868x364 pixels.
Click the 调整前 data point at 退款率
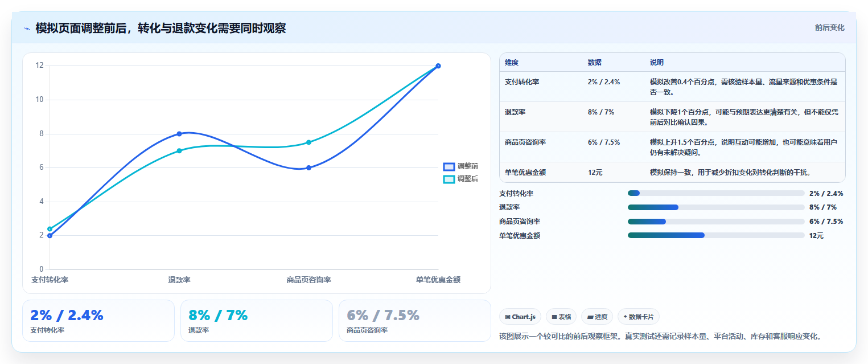(179, 134)
